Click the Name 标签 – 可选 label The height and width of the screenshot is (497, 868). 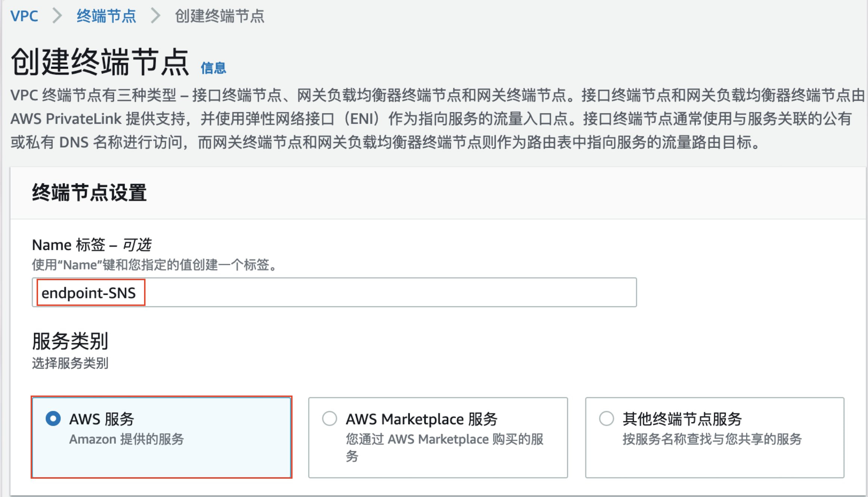pyautogui.click(x=92, y=245)
